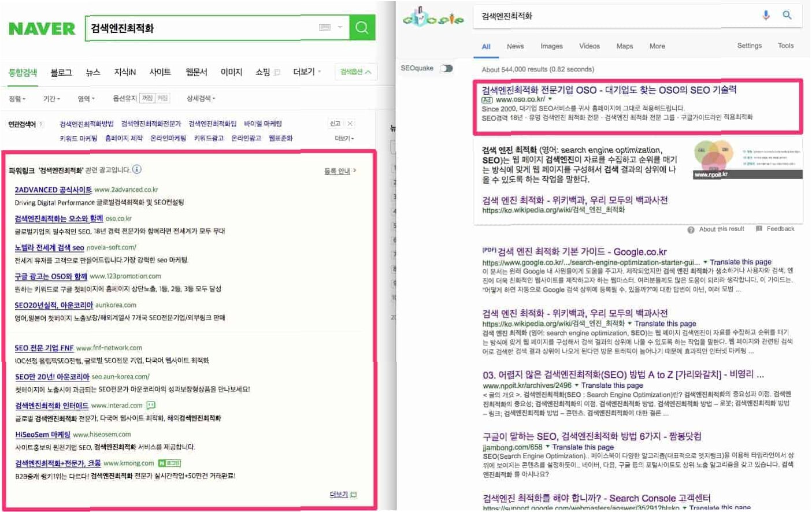
Task: Switch to the Google Maps tab
Action: 624,46
